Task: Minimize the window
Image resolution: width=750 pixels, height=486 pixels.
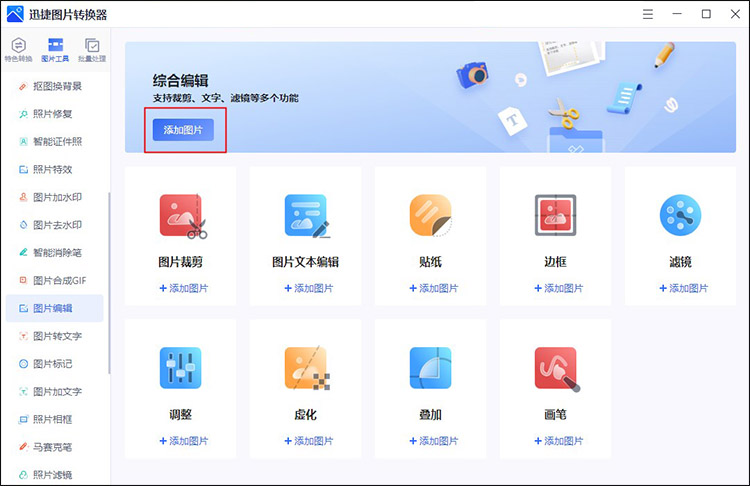Action: (677, 14)
